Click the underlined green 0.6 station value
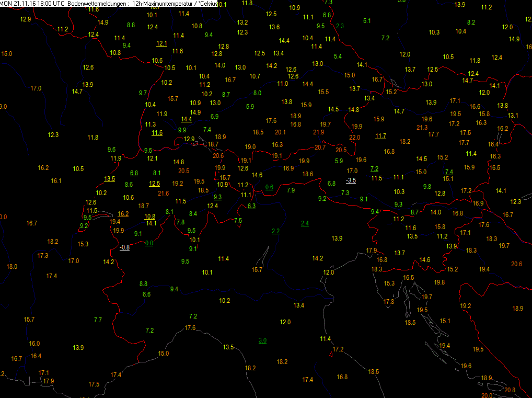This screenshot has height=398, width=532. [x=269, y=187]
